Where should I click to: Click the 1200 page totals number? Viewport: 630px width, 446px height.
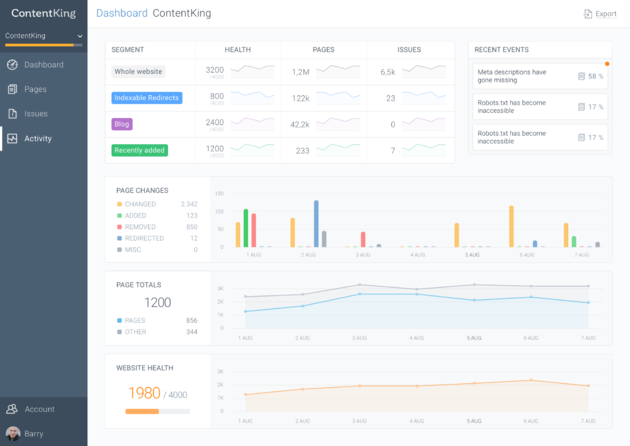coord(158,303)
